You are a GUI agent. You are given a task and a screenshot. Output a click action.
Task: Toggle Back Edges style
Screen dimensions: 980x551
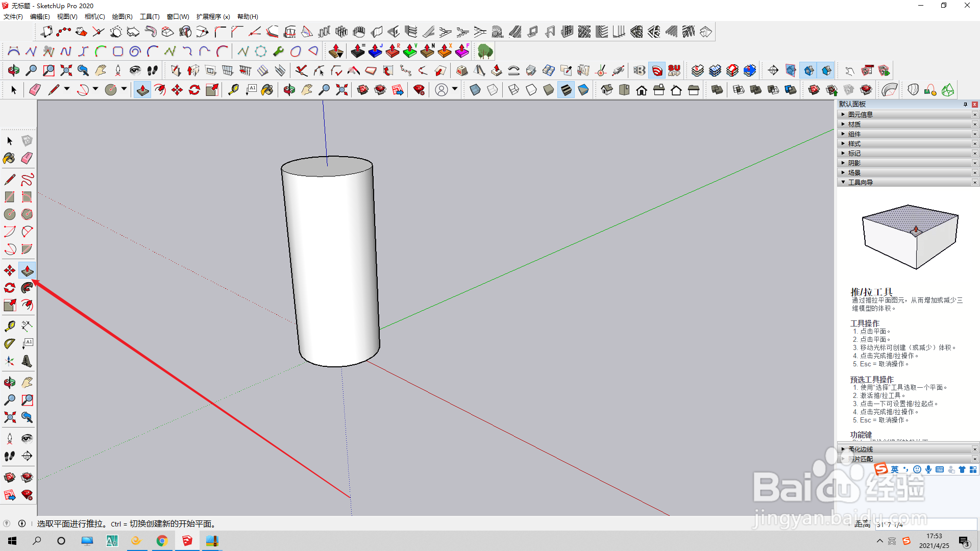493,90
